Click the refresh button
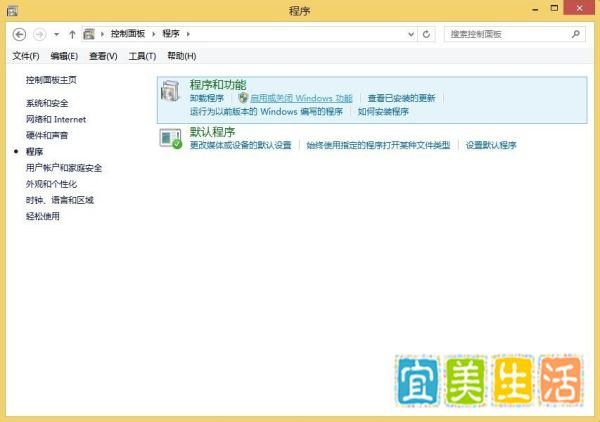Image resolution: width=600 pixels, height=422 pixels. coord(426,34)
